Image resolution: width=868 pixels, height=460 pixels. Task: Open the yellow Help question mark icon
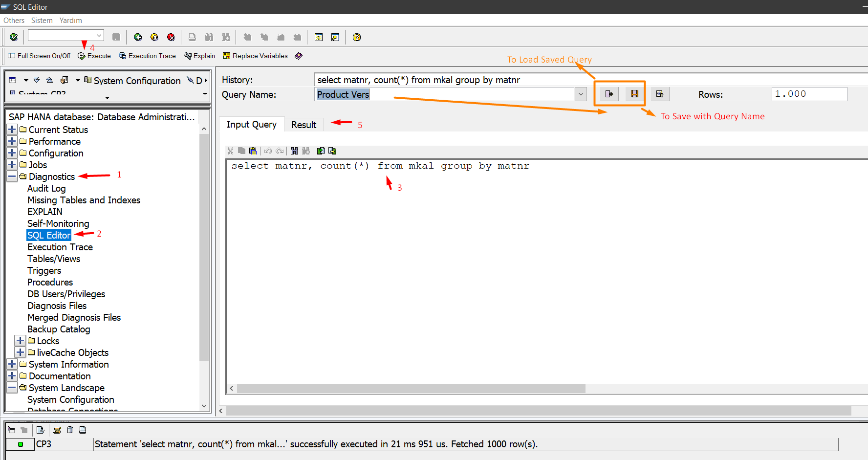point(357,37)
